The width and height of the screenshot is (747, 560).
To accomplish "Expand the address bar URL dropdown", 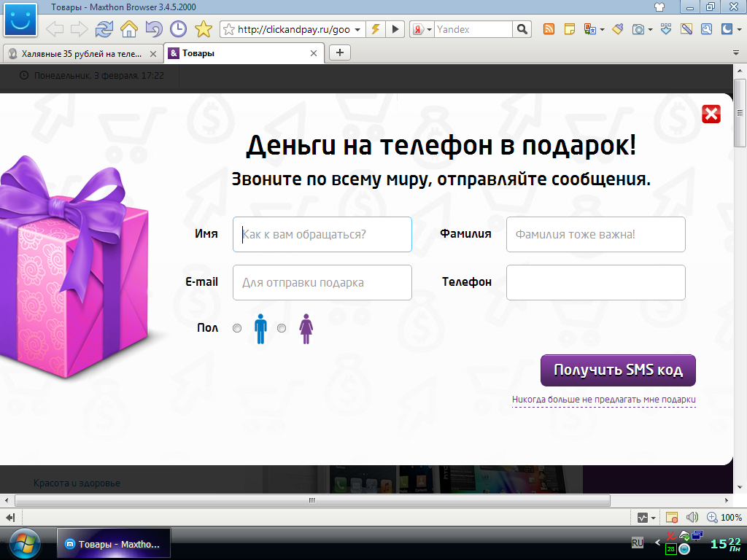I will 357,30.
